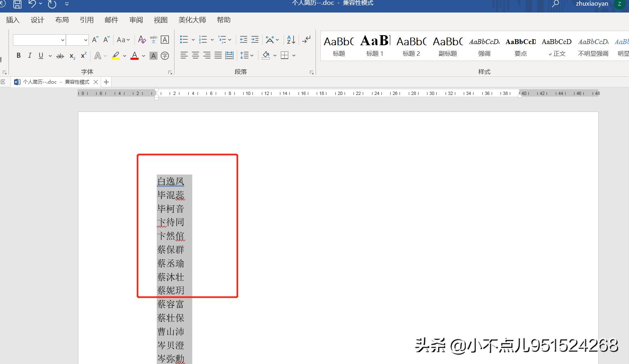Select the subscript formatting icon
Image resolution: width=629 pixels, height=364 pixels.
[72, 56]
